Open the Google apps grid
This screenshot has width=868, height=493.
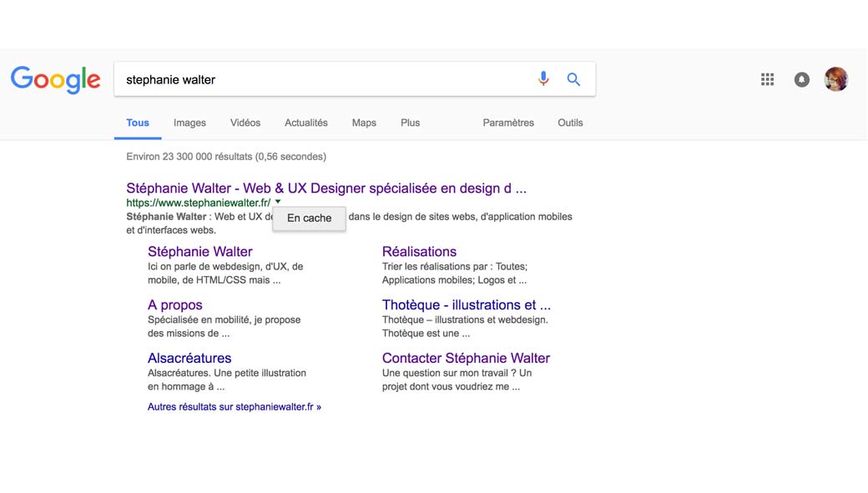tap(768, 79)
